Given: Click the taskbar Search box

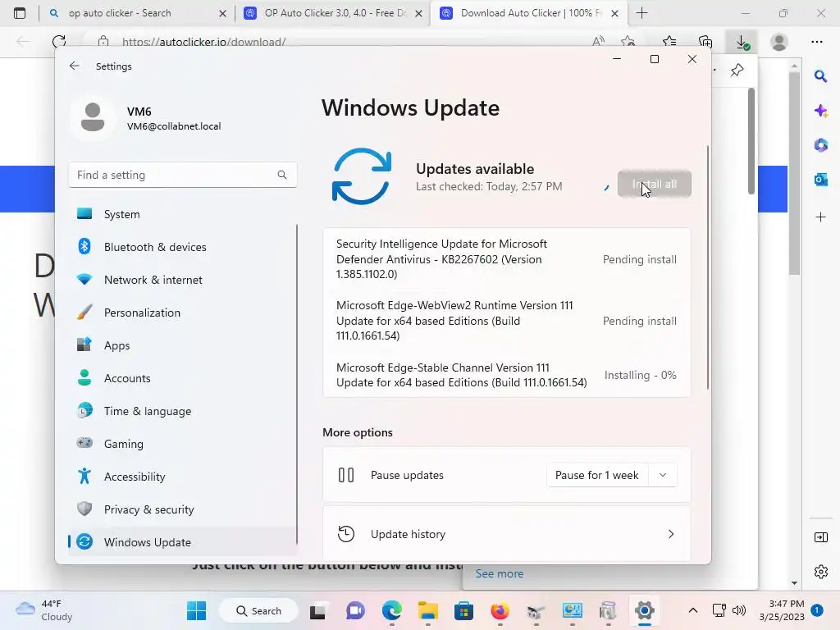Looking at the screenshot, I should coord(258,610).
